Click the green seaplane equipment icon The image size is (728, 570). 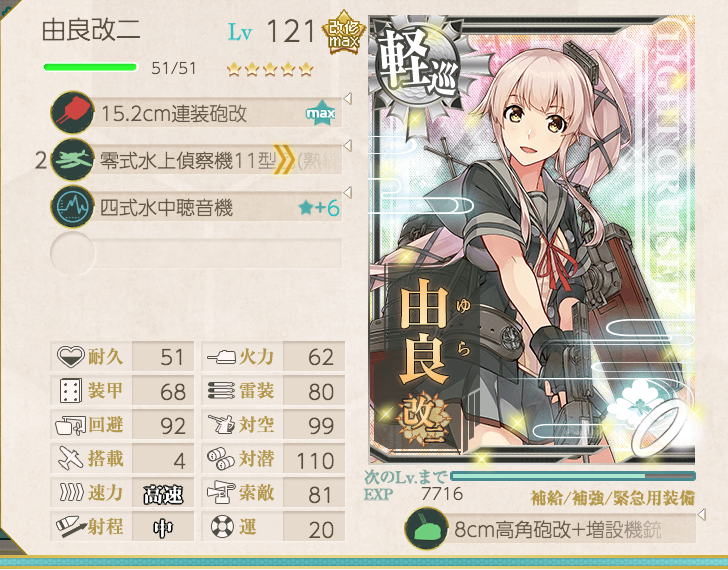click(x=73, y=160)
